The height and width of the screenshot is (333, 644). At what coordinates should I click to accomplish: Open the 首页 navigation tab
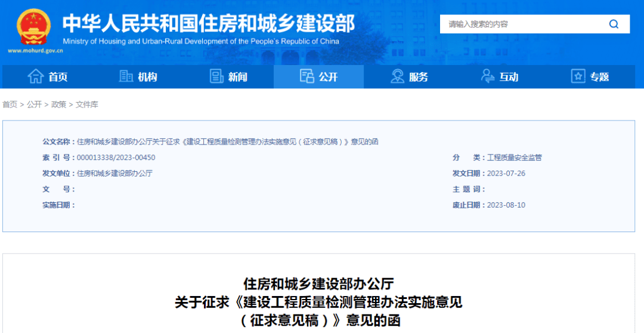(x=48, y=77)
